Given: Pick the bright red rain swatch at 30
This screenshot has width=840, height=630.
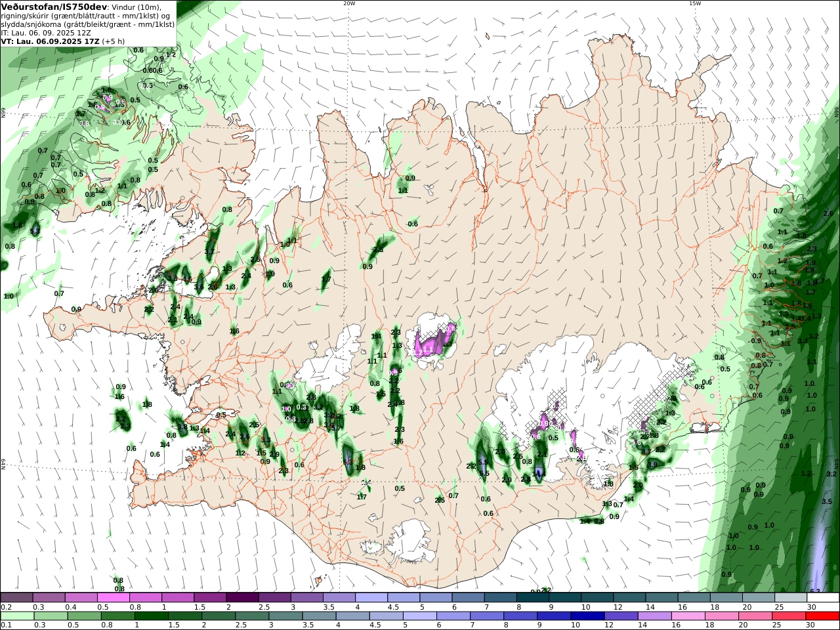Looking at the screenshot, I should (822, 616).
